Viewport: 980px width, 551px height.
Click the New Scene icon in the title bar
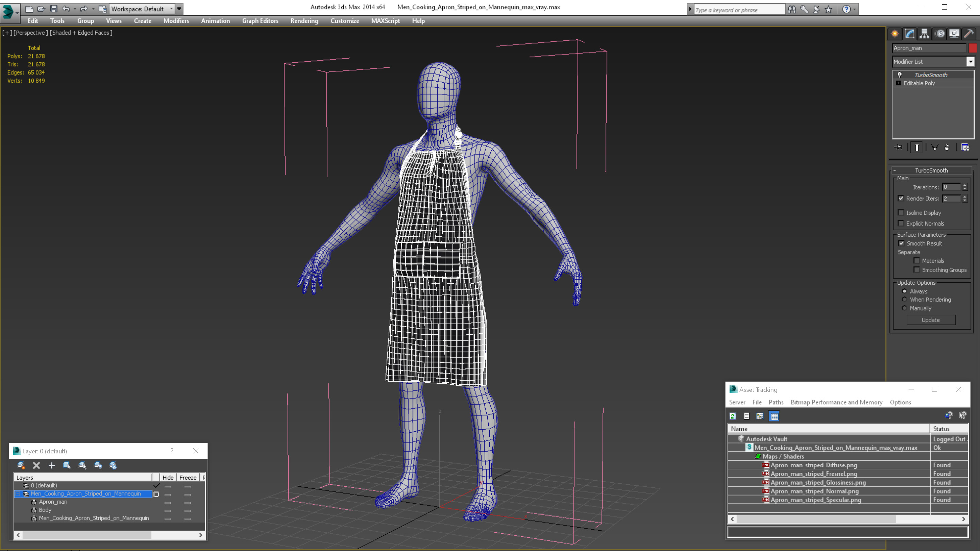[x=29, y=9]
